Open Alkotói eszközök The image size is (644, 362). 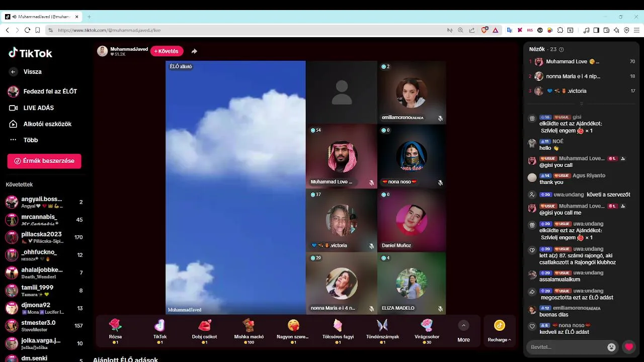click(x=40, y=124)
